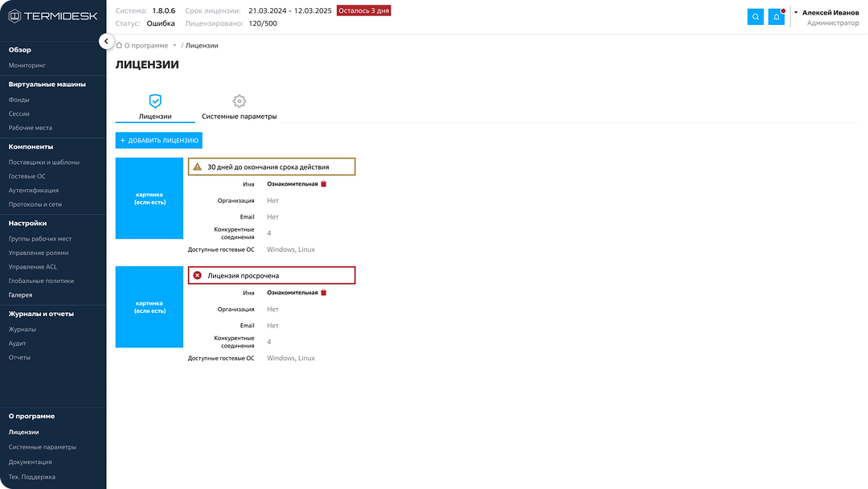Screen dimensions: 868x489
Task: Click the first license image thumbnail
Action: tap(149, 199)
